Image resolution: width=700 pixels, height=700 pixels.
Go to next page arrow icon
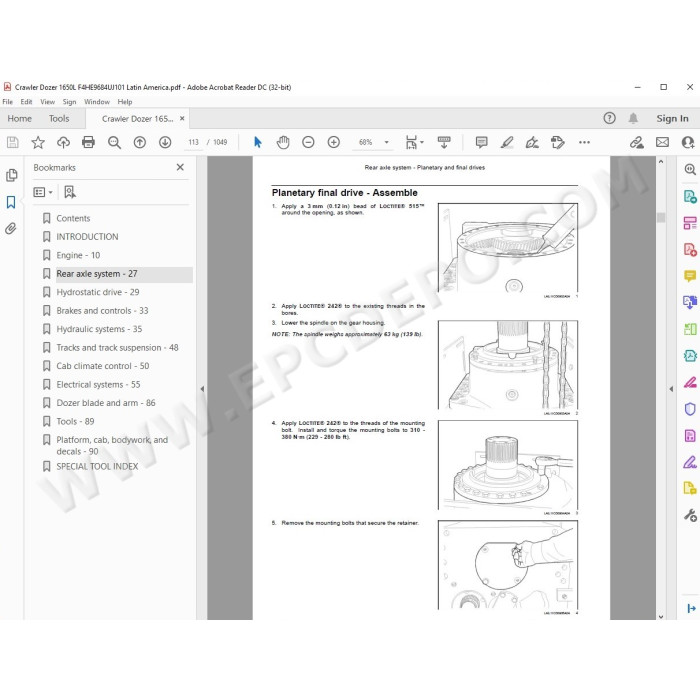click(165, 142)
